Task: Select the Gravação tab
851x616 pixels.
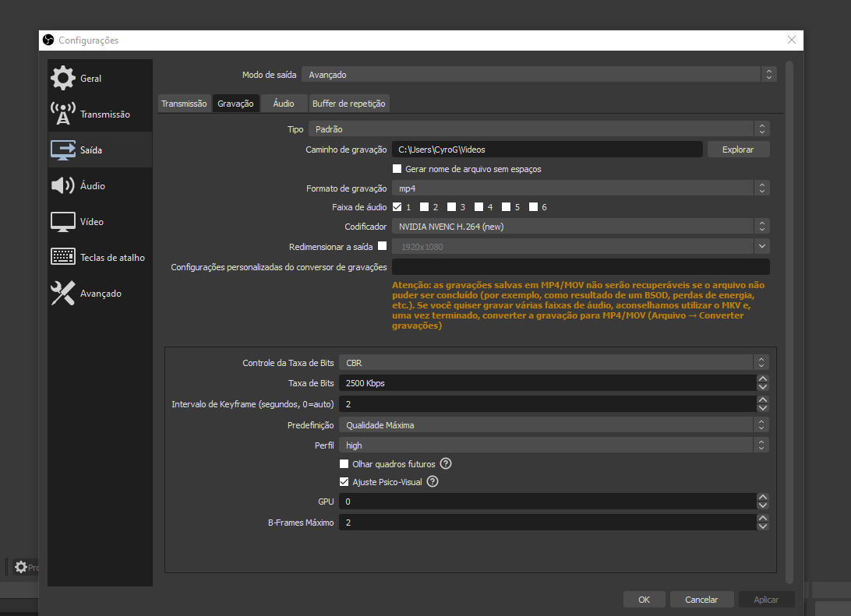Action: click(235, 104)
